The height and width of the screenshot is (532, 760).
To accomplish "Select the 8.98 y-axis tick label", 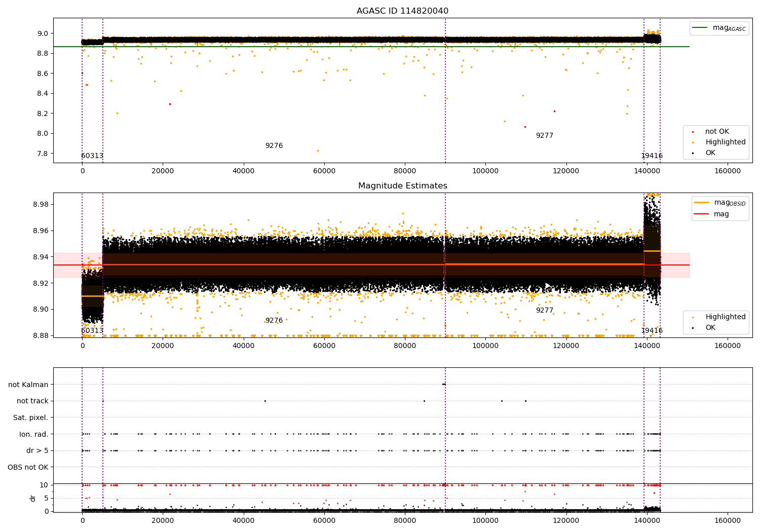I will (x=41, y=205).
